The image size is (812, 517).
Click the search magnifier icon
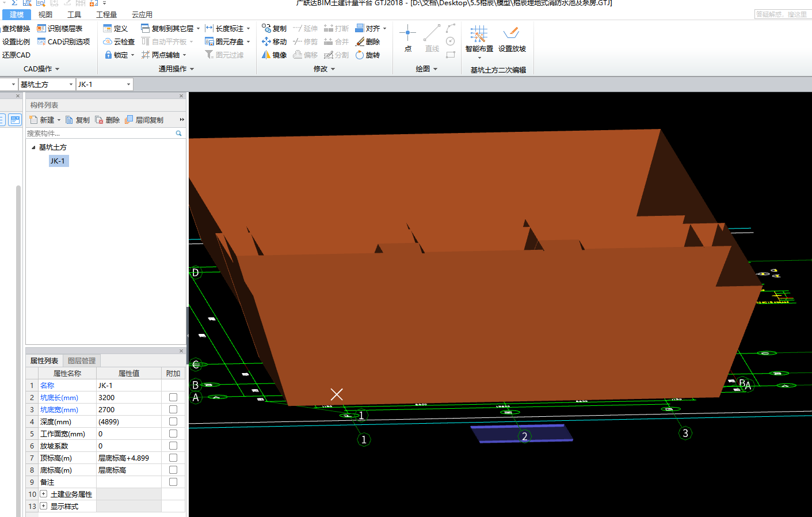point(178,133)
